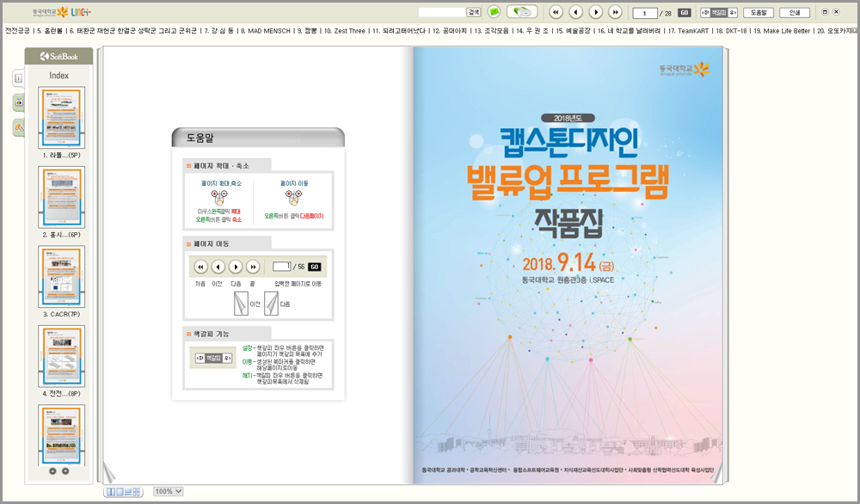860x504 pixels.
Task: Select '7. 강 심 동' in contents strip
Action: 218,31
